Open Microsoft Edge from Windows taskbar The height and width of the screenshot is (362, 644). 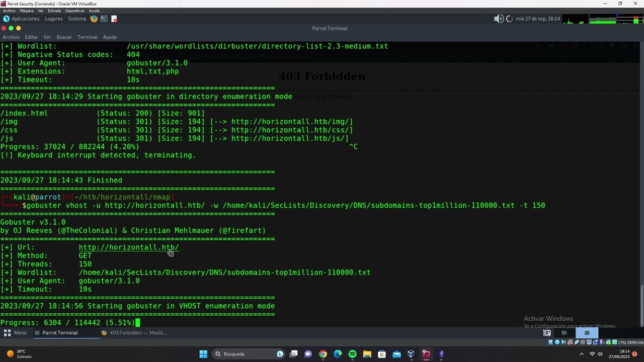point(338,354)
